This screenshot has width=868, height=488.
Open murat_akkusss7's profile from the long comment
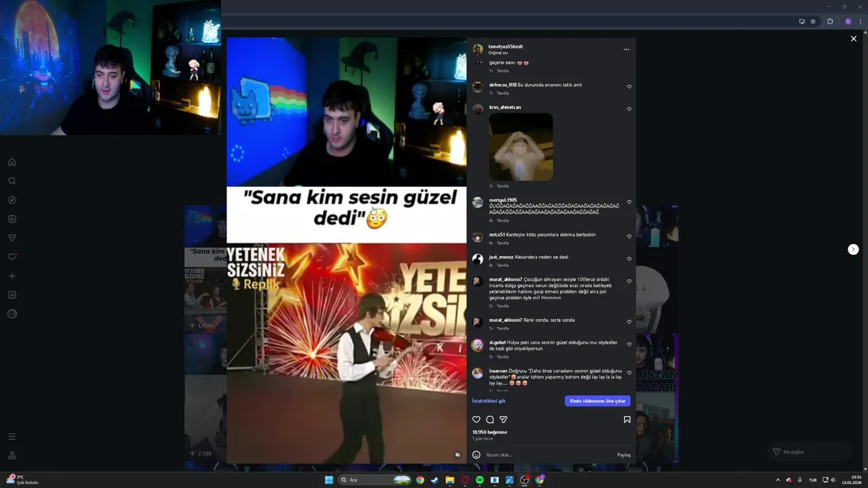(506, 279)
